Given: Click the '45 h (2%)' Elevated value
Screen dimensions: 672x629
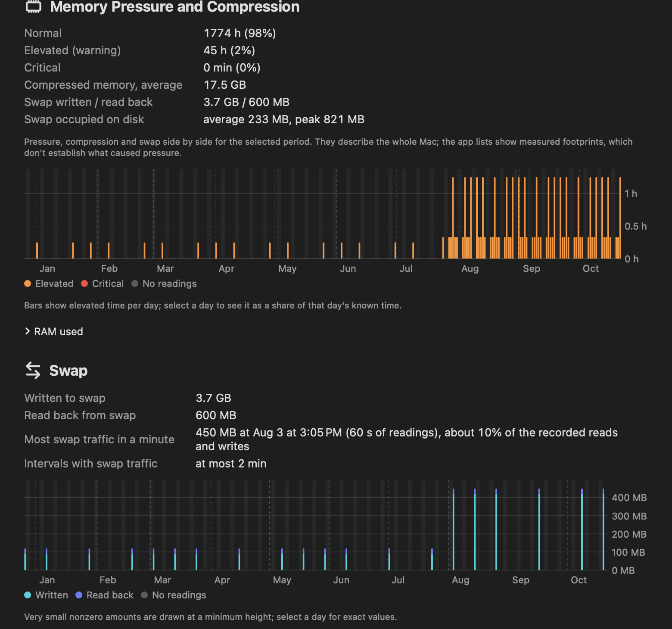Looking at the screenshot, I should click(229, 50).
